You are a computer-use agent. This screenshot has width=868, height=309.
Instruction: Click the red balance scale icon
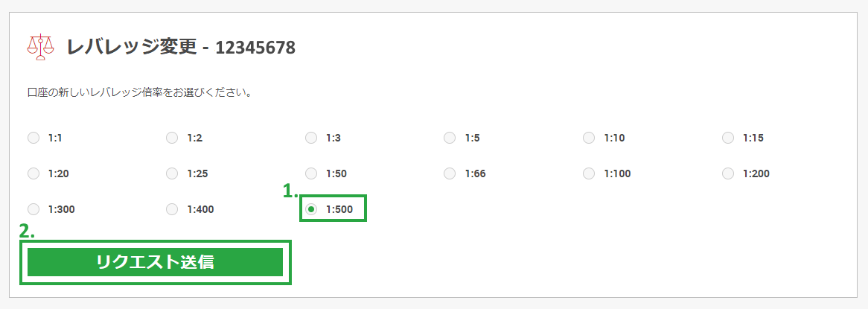click(x=41, y=47)
